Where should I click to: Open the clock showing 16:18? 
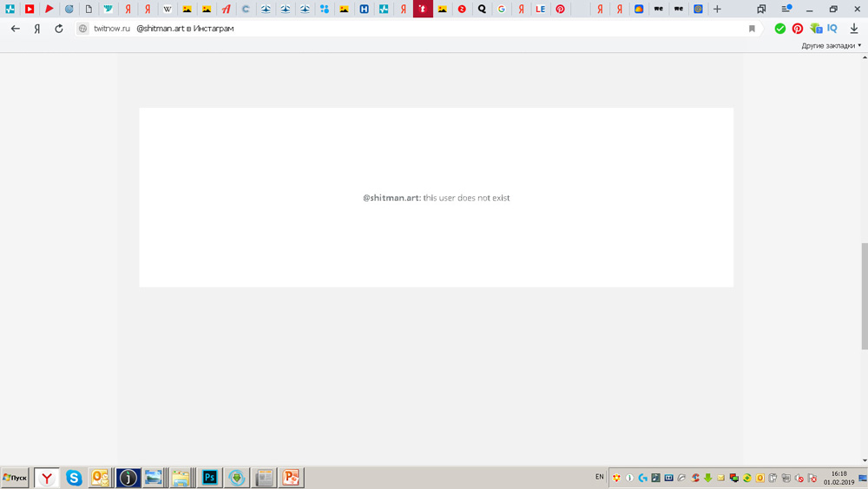838,478
